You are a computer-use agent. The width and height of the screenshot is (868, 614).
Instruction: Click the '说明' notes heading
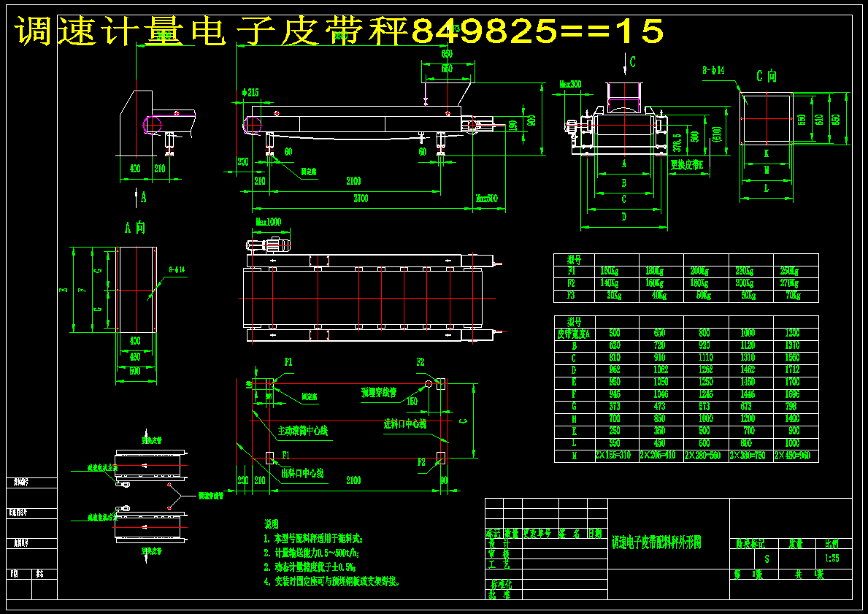[x=272, y=523]
